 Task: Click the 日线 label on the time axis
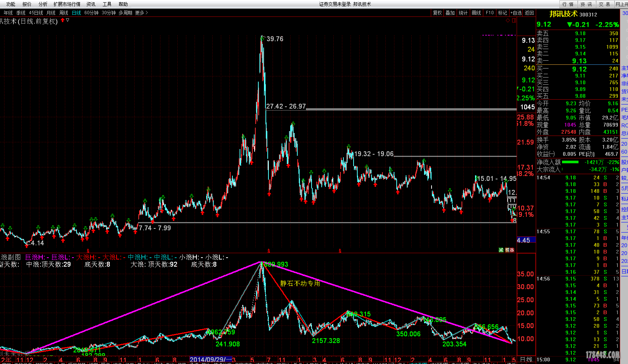[526, 360]
